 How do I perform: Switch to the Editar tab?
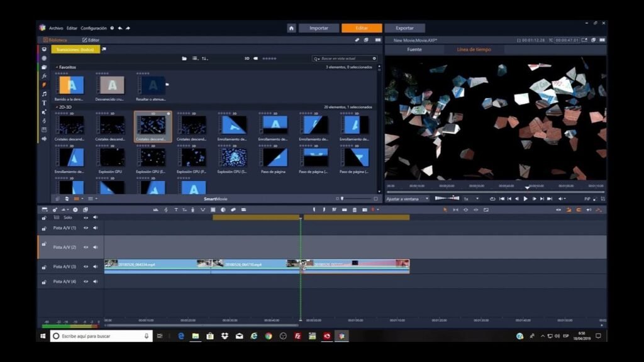pos(362,28)
